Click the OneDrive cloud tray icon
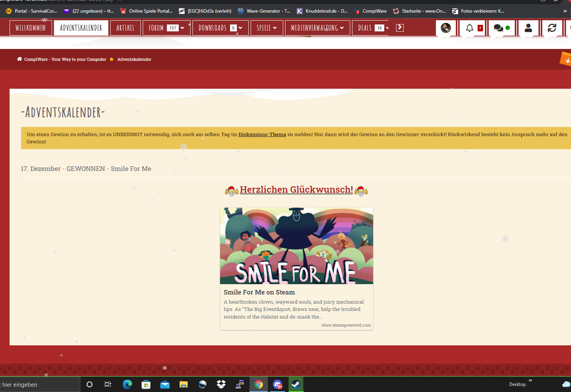Viewport: 571px width, 392px height. point(566,384)
